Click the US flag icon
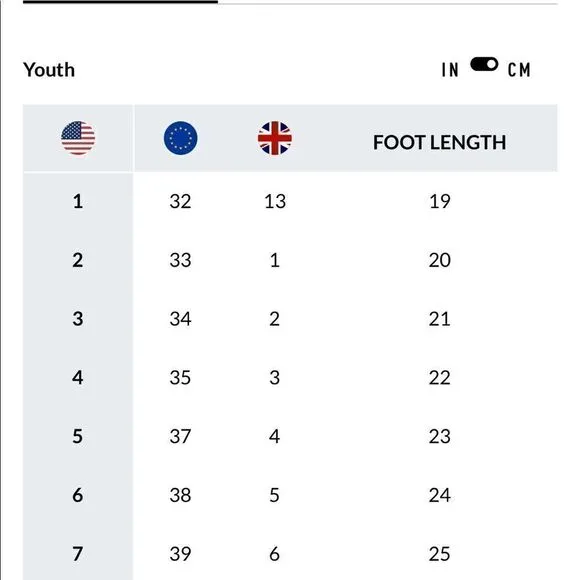The width and height of the screenshot is (580, 580). 78,138
